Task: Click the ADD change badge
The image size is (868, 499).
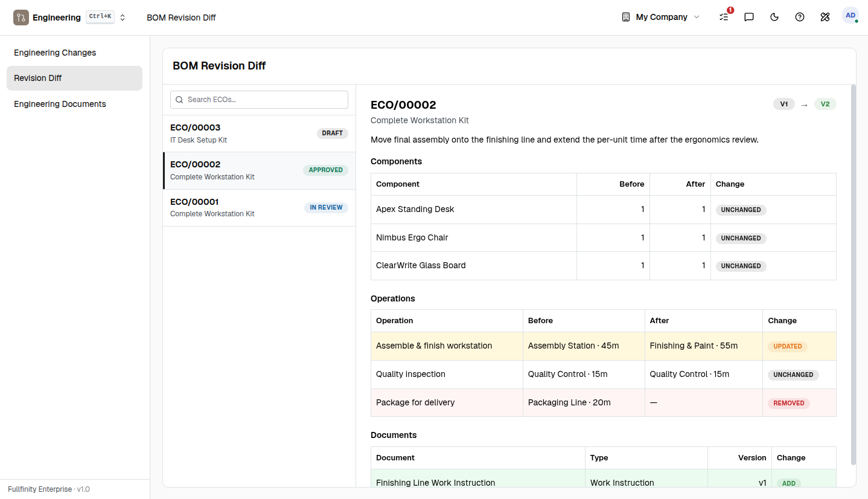Action: pos(789,483)
